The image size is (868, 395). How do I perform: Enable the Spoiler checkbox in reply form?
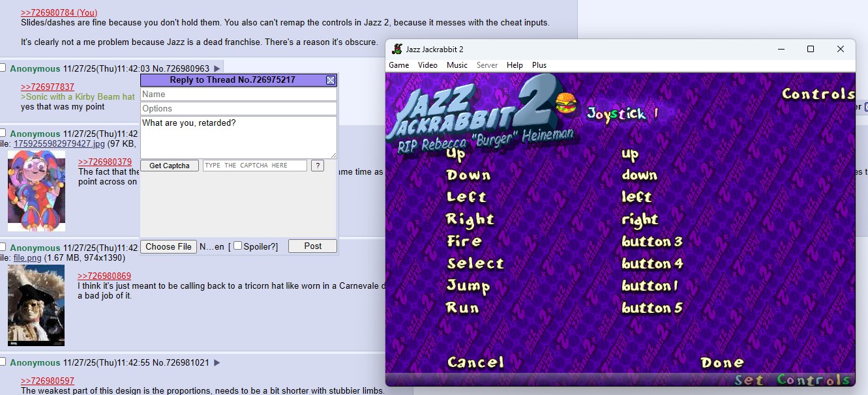pyautogui.click(x=238, y=246)
